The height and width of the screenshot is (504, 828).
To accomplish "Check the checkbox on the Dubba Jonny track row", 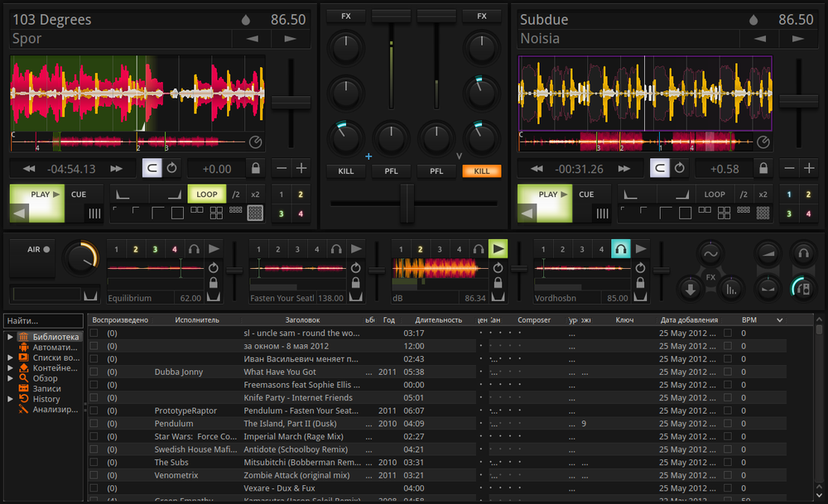I will click(x=95, y=372).
